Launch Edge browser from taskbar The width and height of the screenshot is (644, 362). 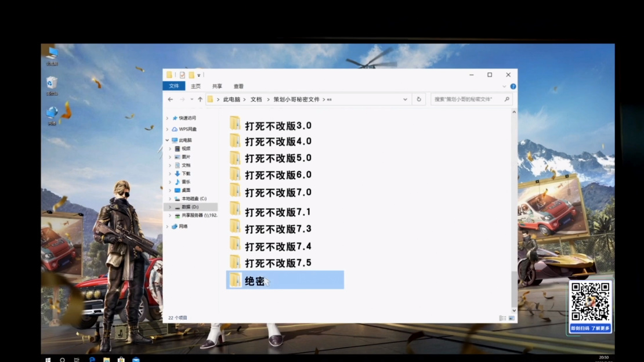pos(92,360)
